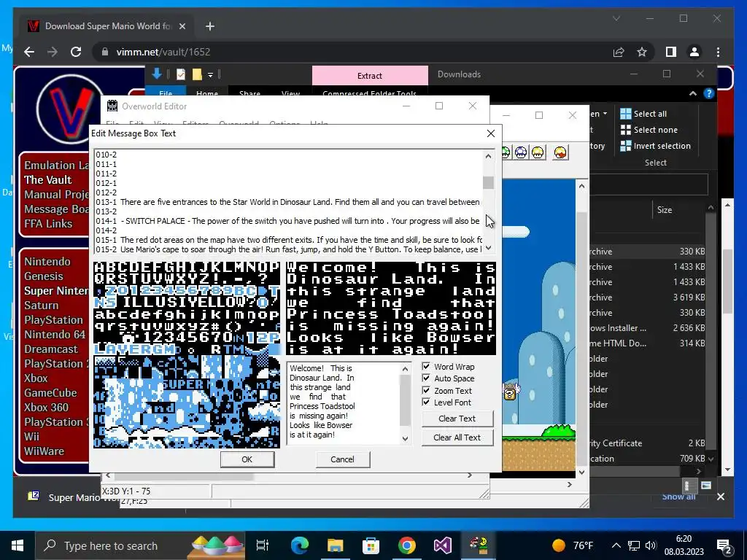Toggle the Word Wrap checkbox
Screen dimensions: 747x560
(426, 366)
